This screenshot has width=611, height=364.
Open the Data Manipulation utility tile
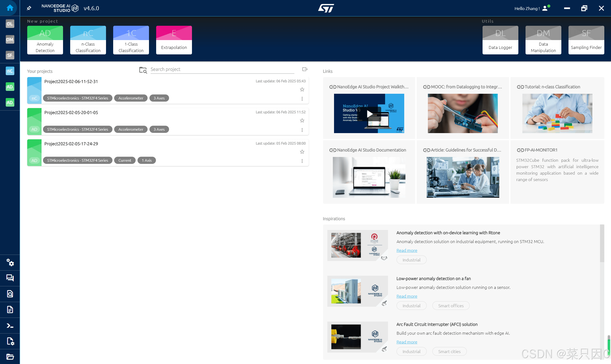(x=543, y=40)
